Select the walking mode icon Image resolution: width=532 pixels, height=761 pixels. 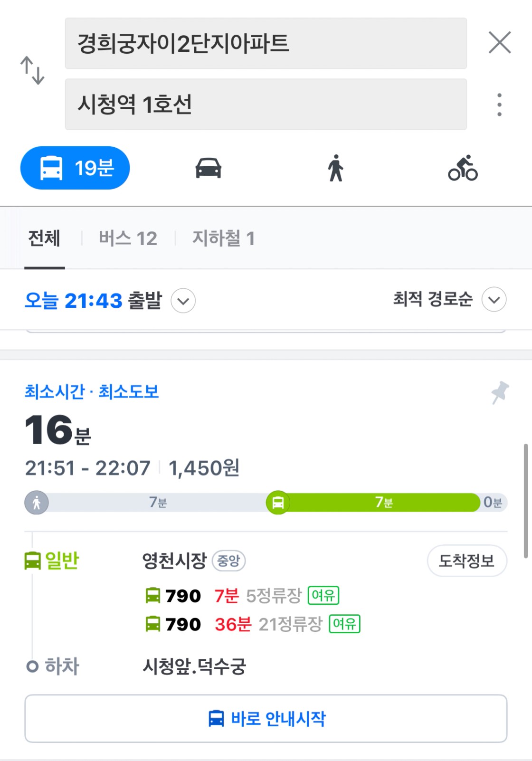click(x=335, y=168)
